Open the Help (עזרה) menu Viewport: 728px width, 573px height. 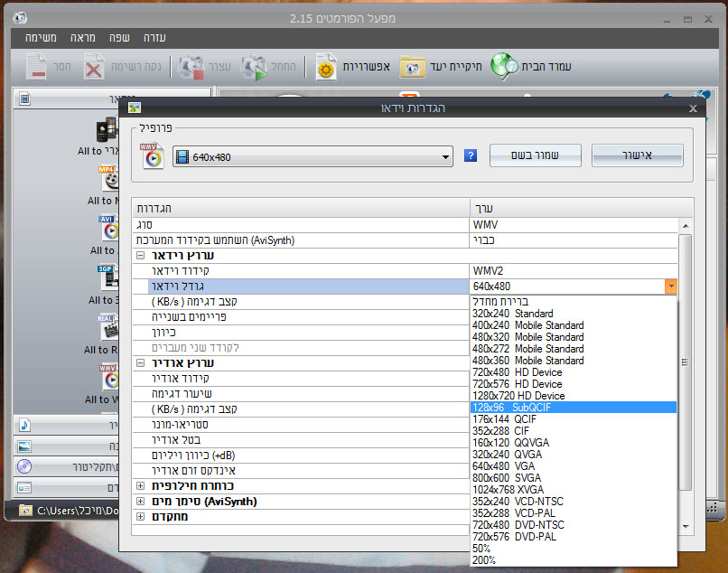[154, 38]
